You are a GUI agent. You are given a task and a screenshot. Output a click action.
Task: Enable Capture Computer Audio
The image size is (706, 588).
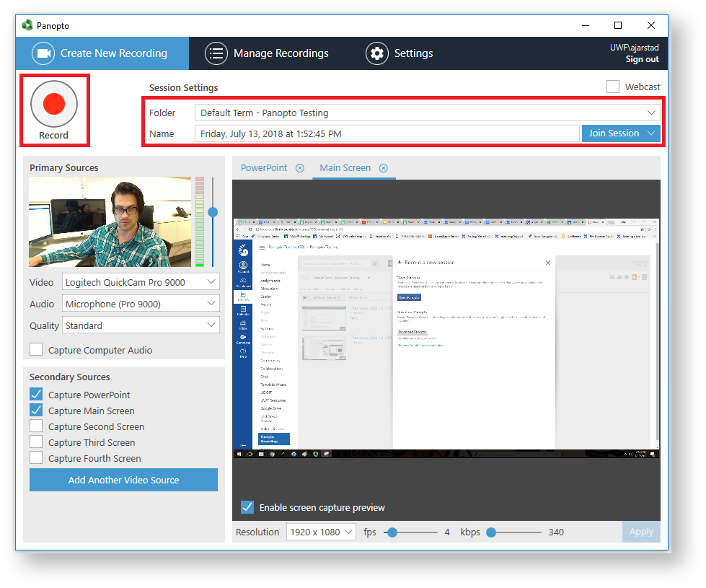[x=36, y=350]
